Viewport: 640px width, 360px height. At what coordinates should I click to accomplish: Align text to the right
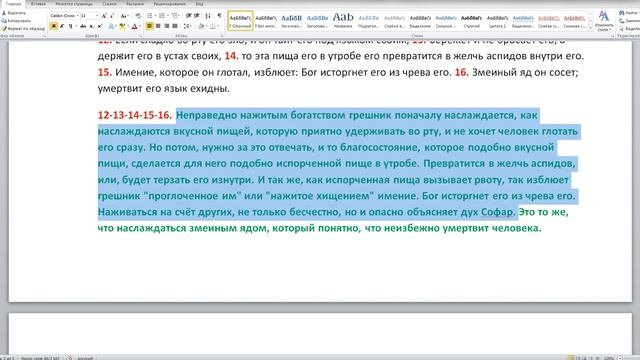(167, 26)
